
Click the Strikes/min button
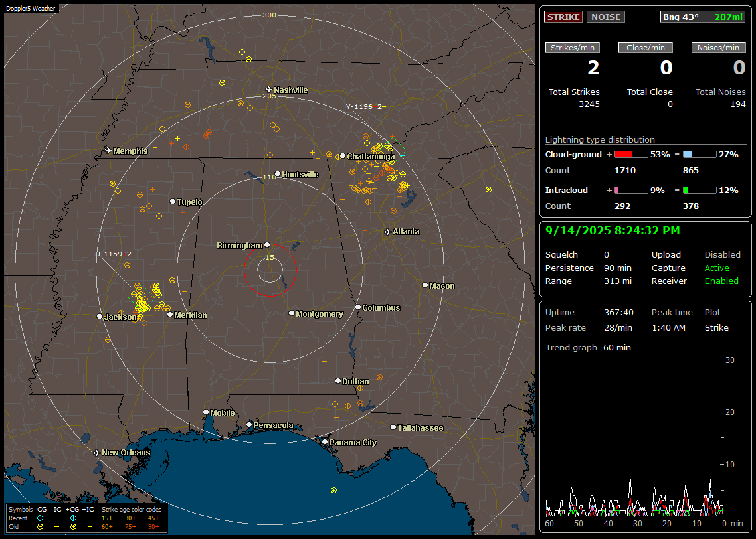(572, 48)
